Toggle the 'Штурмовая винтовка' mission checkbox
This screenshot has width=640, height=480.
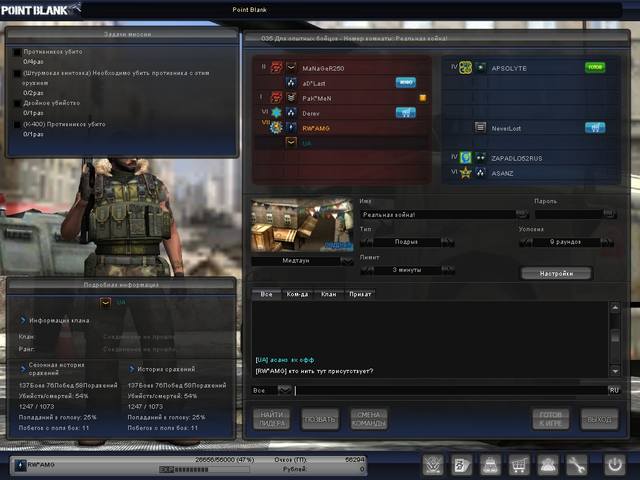click(17, 73)
